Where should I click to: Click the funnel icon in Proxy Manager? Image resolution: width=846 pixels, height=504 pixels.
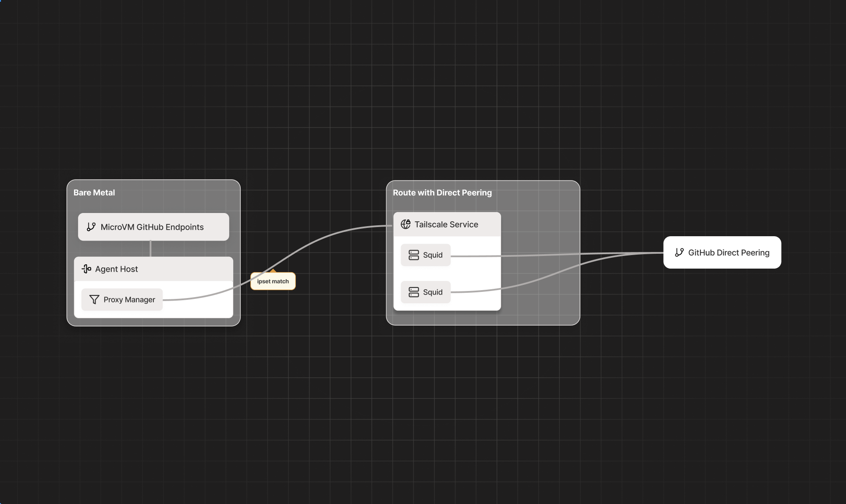94,300
